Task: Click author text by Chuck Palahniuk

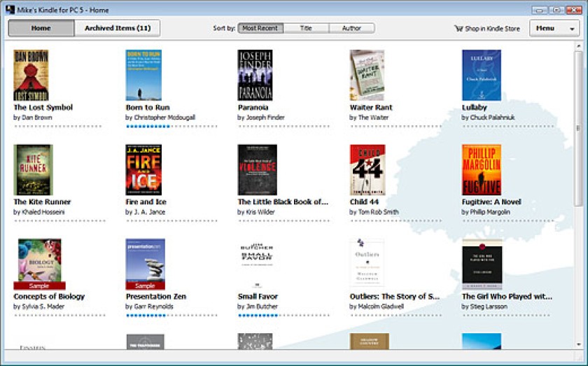Action: tap(489, 118)
